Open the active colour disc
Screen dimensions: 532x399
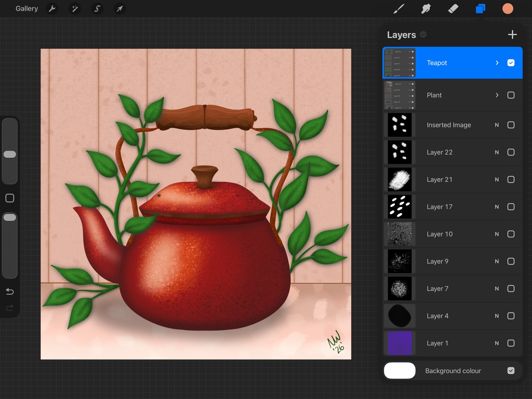click(x=508, y=9)
